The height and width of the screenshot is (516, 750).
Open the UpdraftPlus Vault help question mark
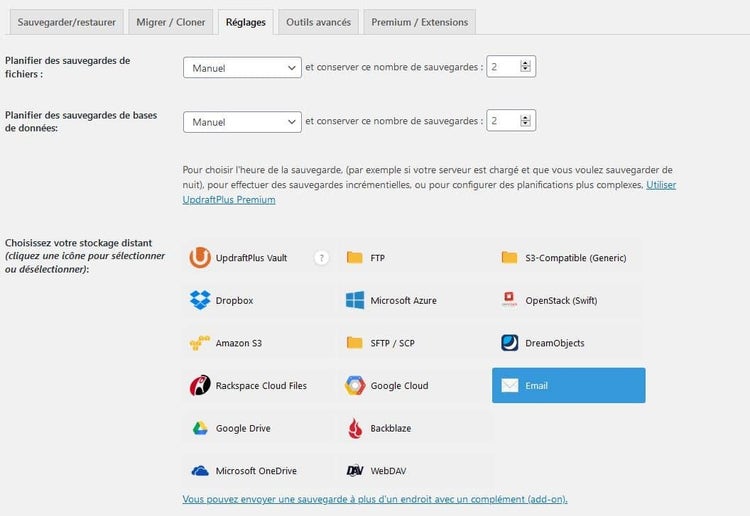321,258
